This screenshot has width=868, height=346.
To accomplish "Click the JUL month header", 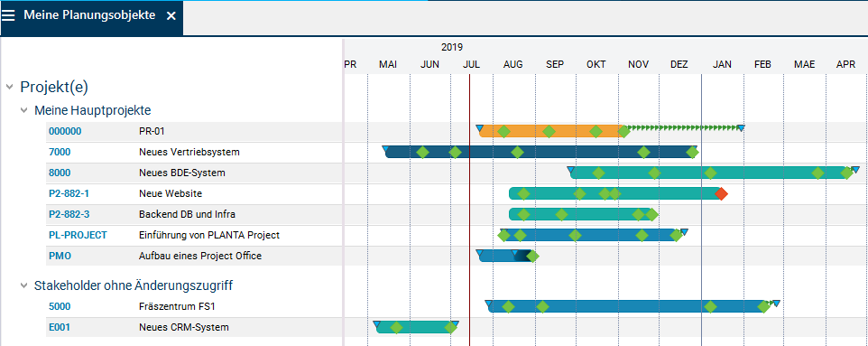I will [471, 64].
